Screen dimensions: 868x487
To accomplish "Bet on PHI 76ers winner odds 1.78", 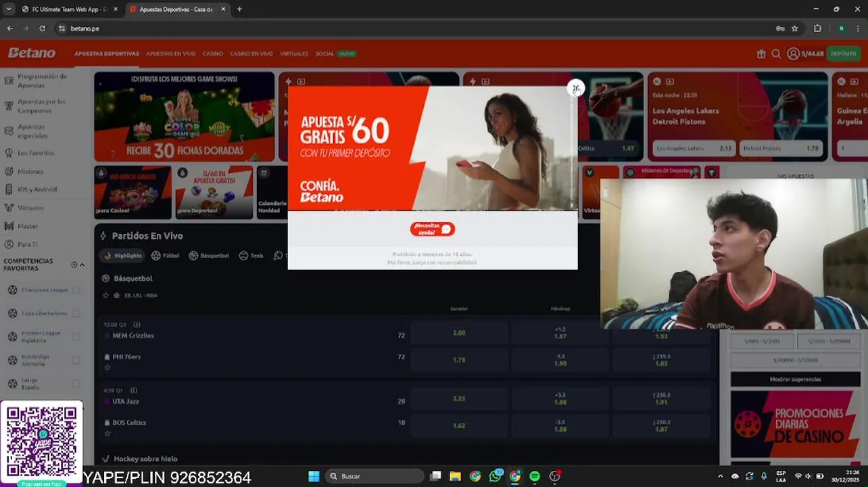I will (459, 360).
